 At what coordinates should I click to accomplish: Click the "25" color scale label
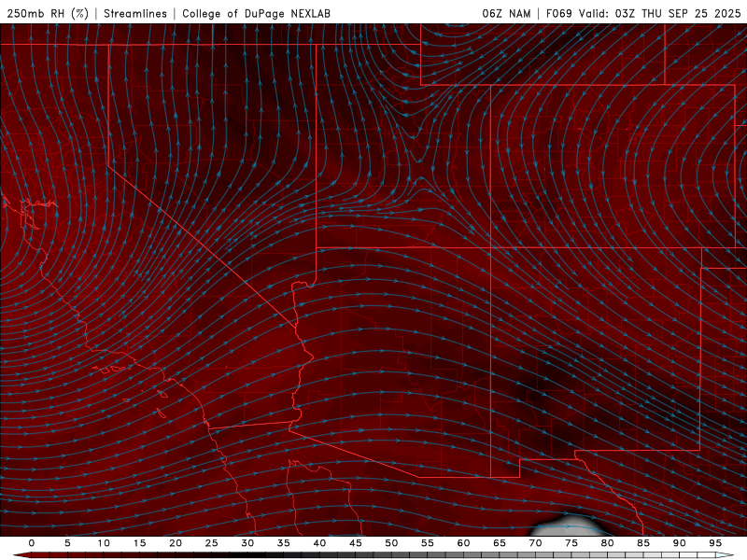pos(211,543)
